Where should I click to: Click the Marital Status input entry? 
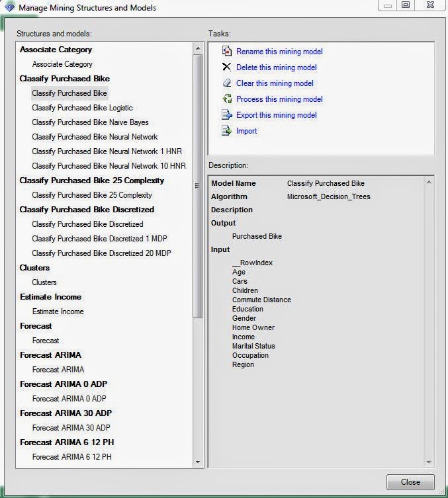tap(253, 346)
